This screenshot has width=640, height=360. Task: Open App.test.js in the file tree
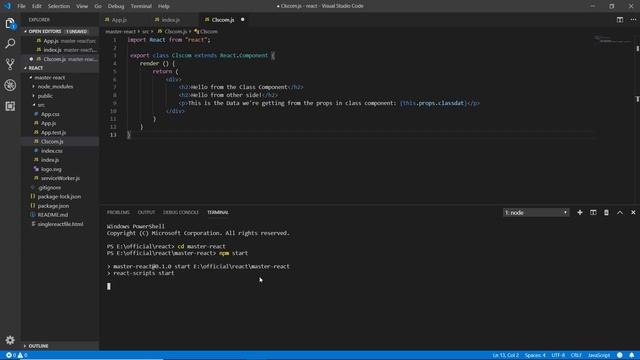point(53,132)
